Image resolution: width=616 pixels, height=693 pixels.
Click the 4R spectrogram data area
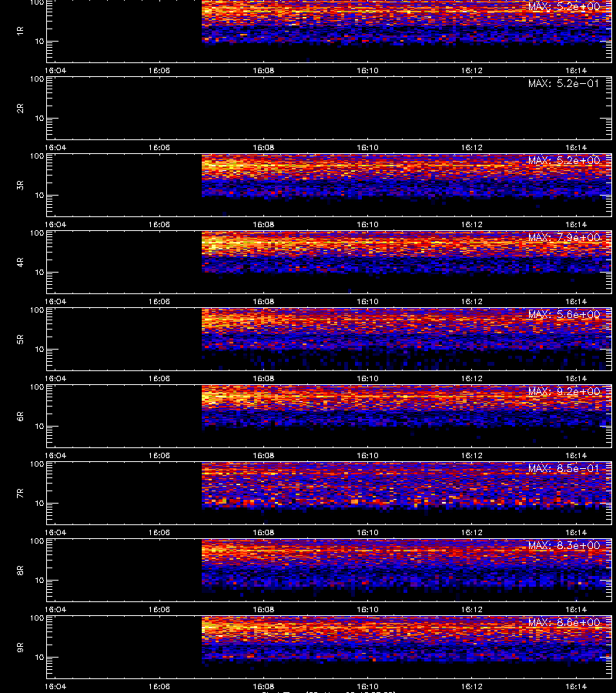(407, 253)
